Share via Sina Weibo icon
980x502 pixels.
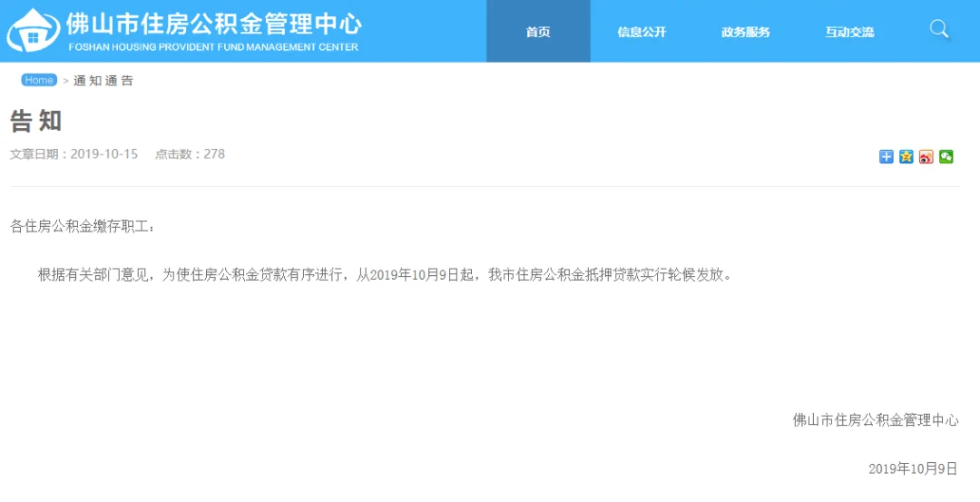tap(926, 157)
